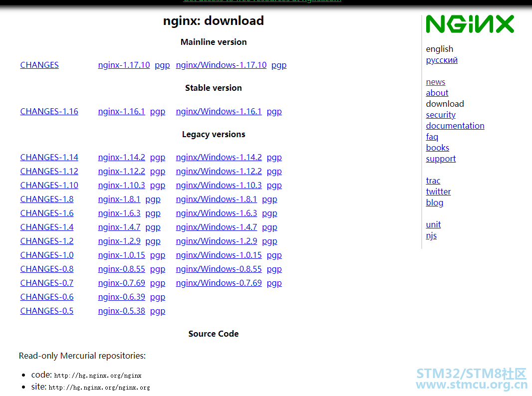This screenshot has width=532, height=396.
Task: Open CHANGES-1.2 link
Action: [x=47, y=241]
